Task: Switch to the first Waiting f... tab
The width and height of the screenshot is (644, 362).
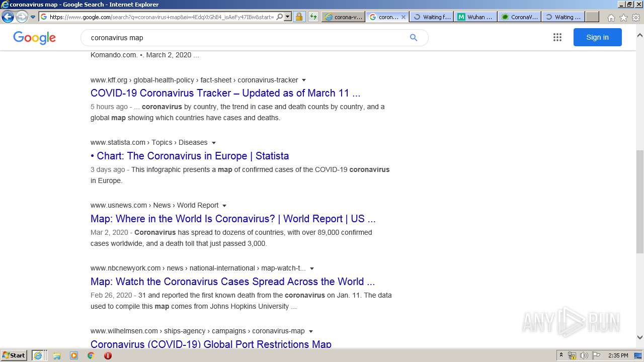Action: click(x=432, y=17)
